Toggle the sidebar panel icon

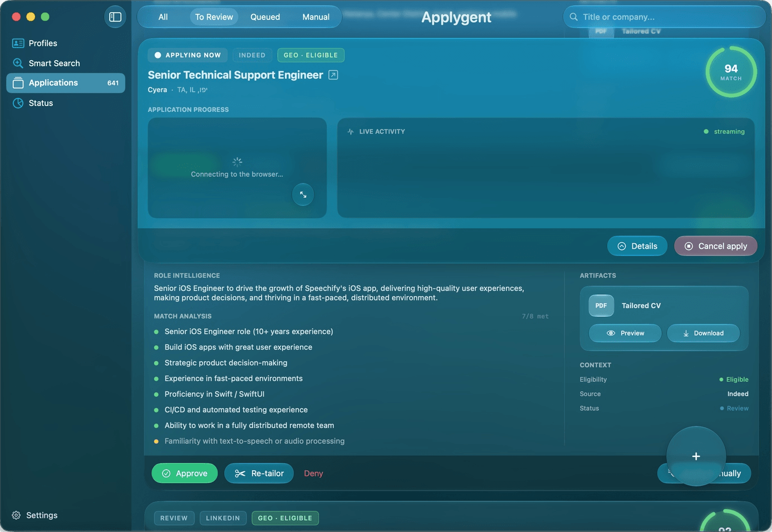[115, 17]
